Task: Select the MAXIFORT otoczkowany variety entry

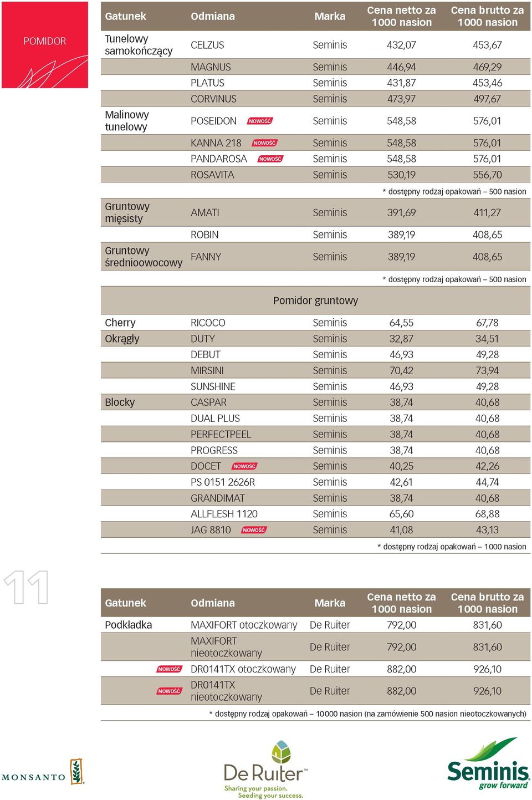Action: (244, 625)
